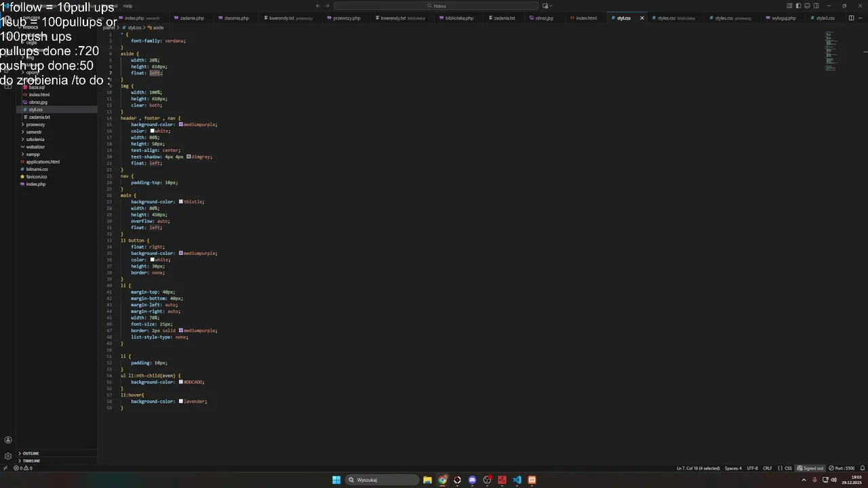Open the Accounts icon in the activity bar

click(8, 440)
